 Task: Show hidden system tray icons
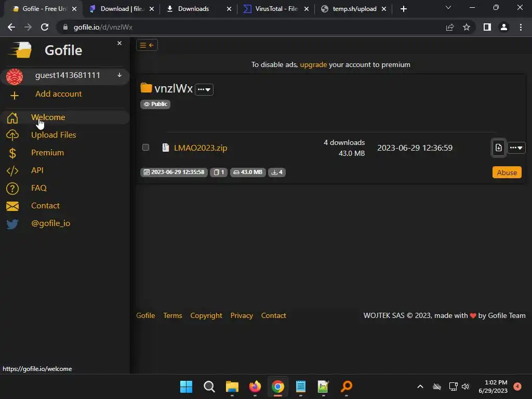coord(420,387)
